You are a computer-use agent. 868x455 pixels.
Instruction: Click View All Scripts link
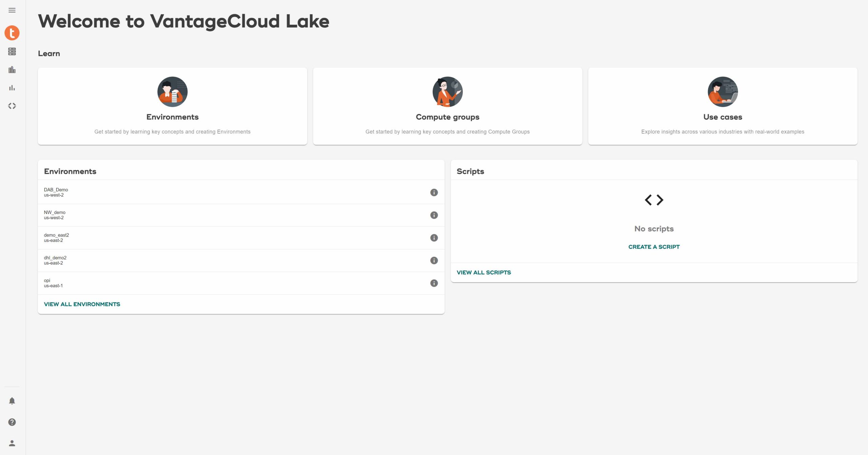pos(484,272)
